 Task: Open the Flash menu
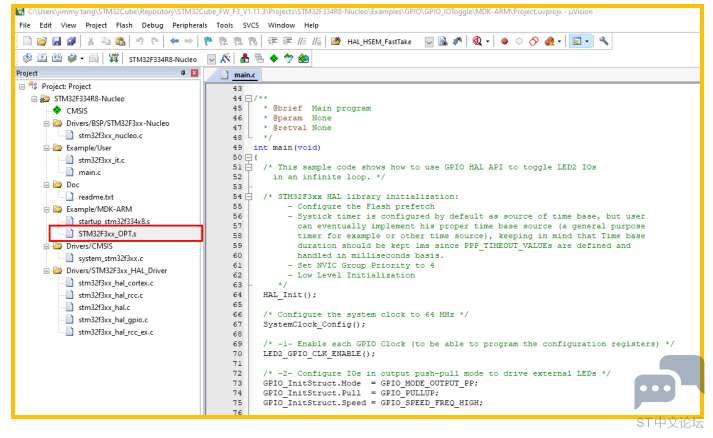(x=124, y=25)
